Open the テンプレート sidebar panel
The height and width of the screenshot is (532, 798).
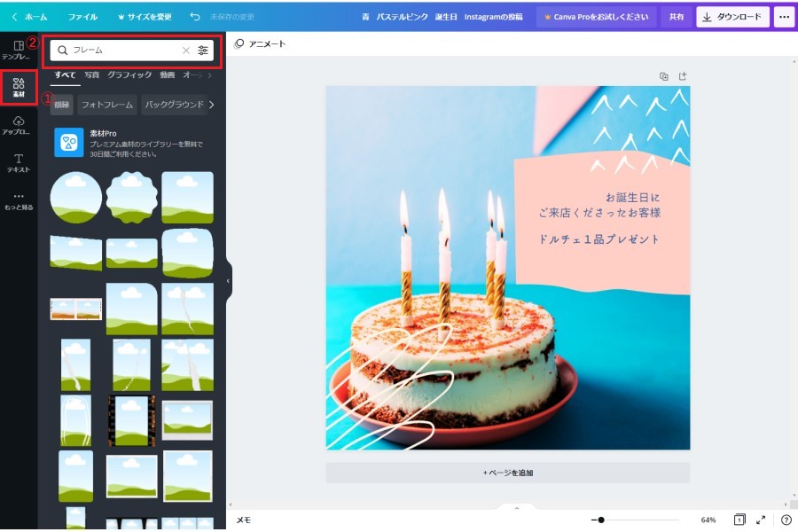[x=18, y=50]
